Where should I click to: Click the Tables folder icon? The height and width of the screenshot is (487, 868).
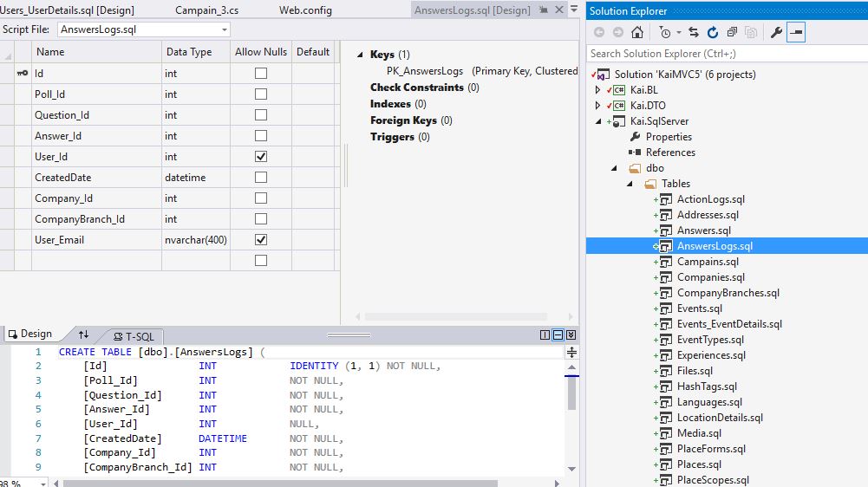click(x=650, y=184)
